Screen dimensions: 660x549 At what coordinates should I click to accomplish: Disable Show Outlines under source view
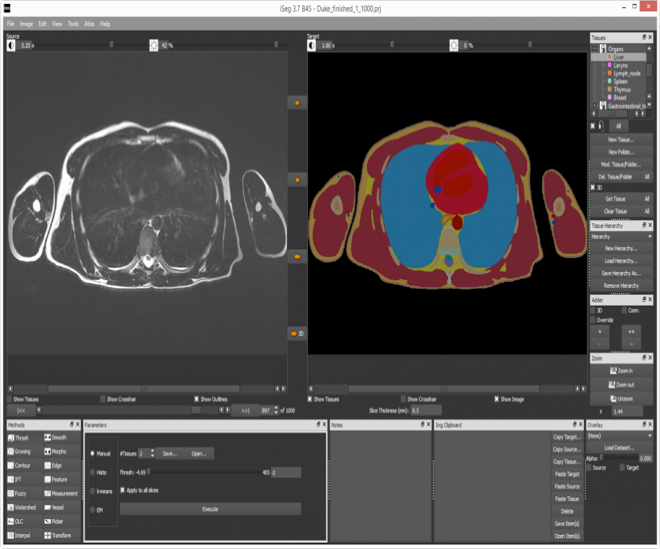tap(197, 399)
